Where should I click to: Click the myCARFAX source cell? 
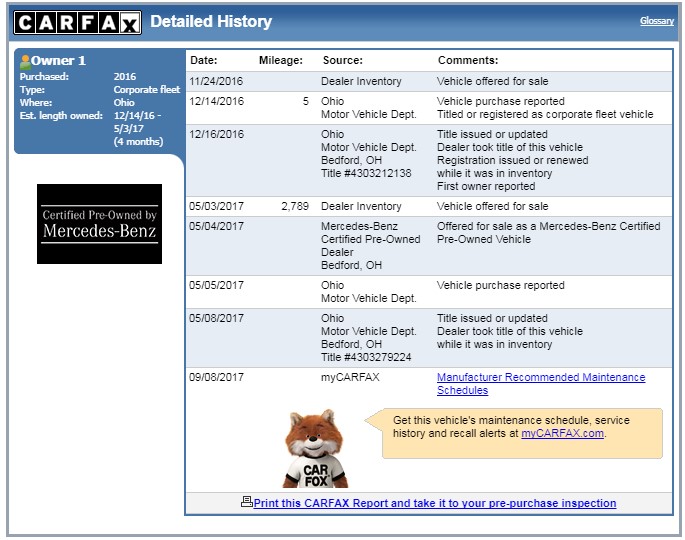(x=350, y=377)
